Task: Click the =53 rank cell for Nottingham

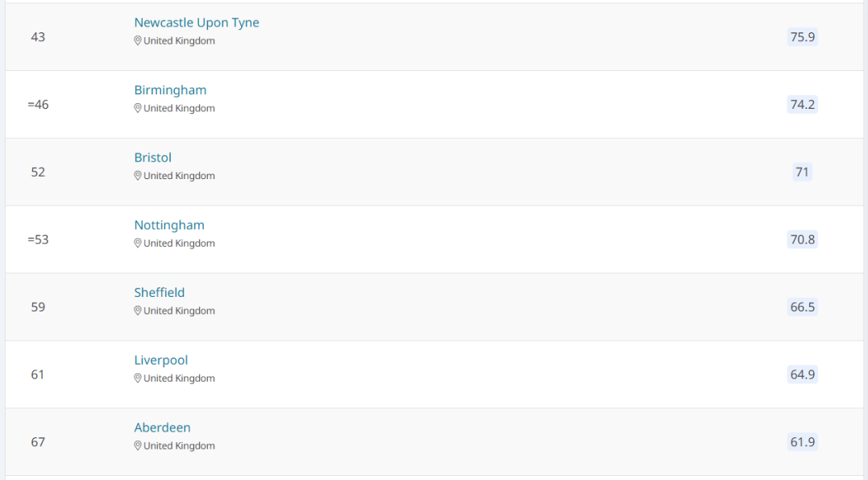Action: (38, 240)
